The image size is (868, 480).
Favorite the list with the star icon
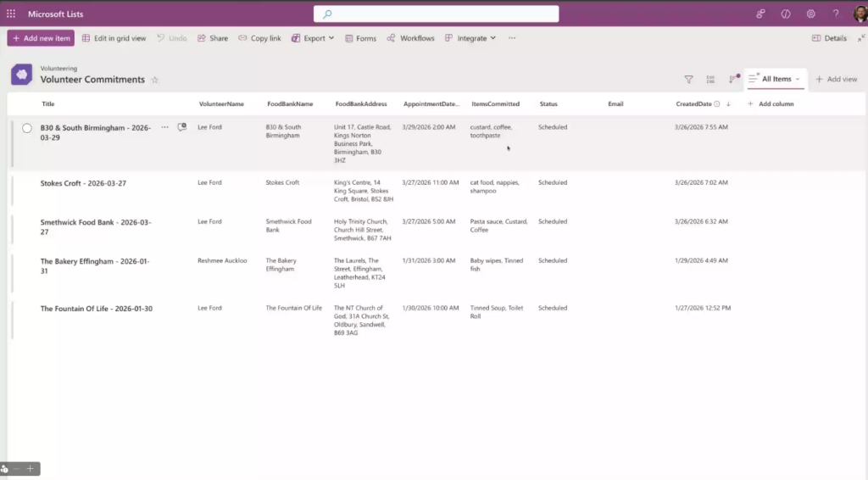point(154,80)
